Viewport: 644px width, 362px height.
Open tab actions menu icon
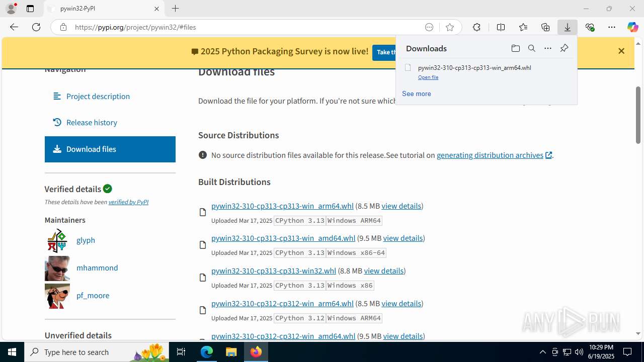click(x=30, y=9)
